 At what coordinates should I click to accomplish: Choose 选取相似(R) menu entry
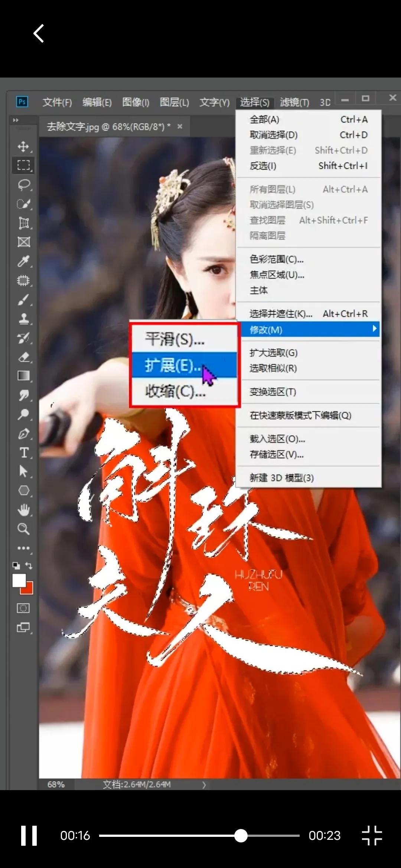(309, 368)
